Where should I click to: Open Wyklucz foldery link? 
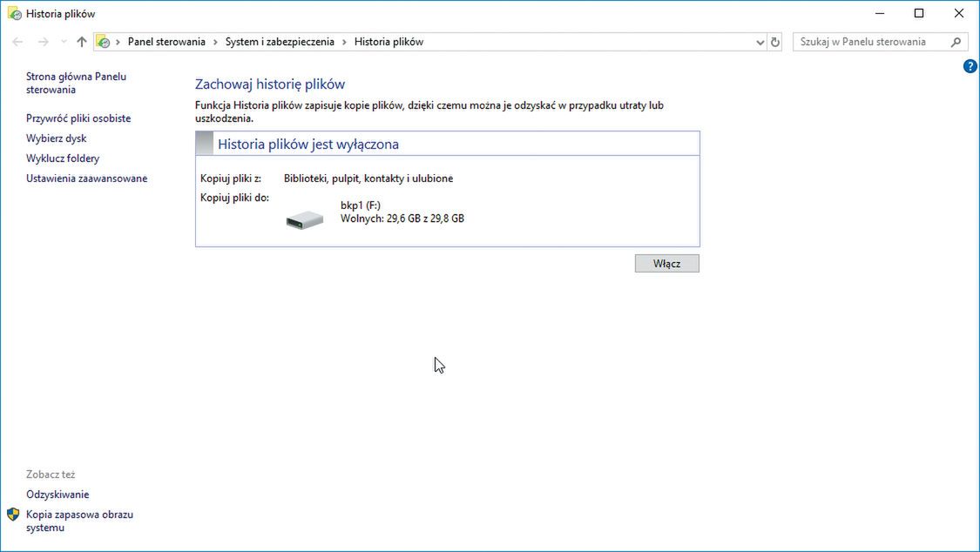click(63, 158)
